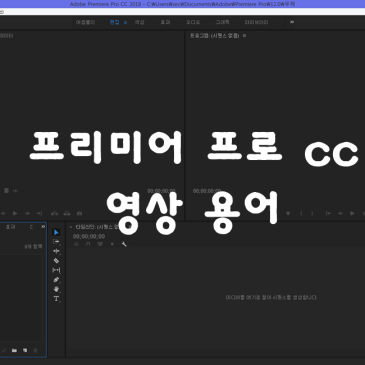Viewport: 365px width, 365px height.
Task: Expand workspace overflow chevron menu
Action: click(292, 22)
